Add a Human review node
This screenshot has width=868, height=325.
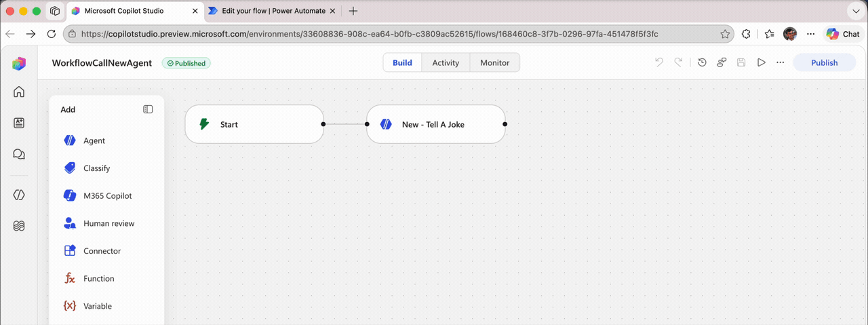tap(106, 223)
